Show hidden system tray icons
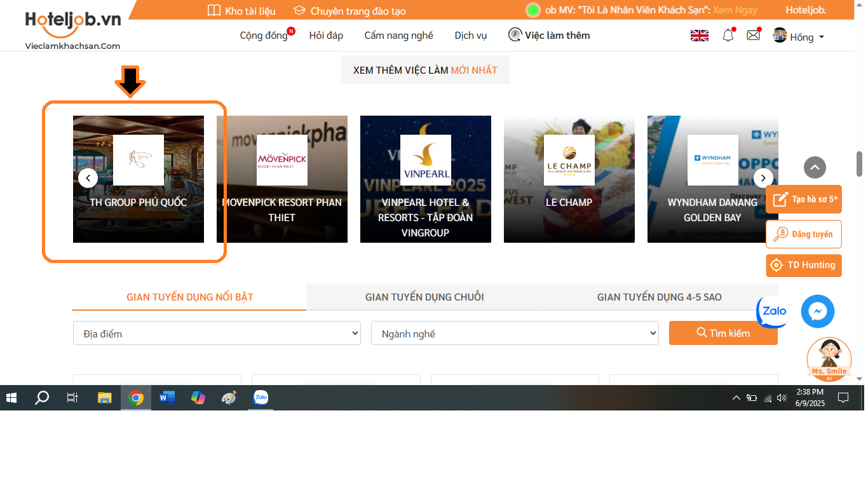 pyautogui.click(x=736, y=398)
